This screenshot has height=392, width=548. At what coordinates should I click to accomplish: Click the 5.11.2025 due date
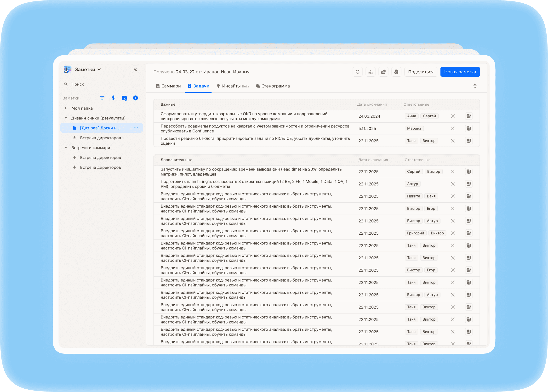coord(367,129)
